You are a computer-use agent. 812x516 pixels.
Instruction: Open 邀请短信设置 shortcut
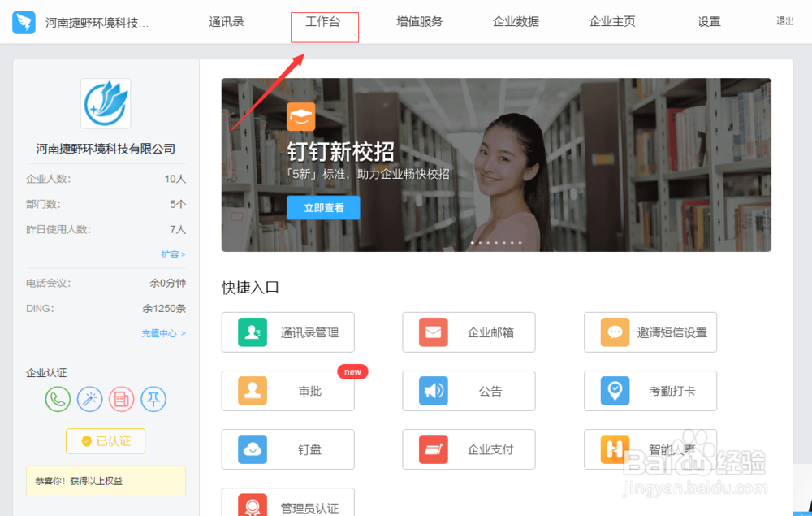650,332
